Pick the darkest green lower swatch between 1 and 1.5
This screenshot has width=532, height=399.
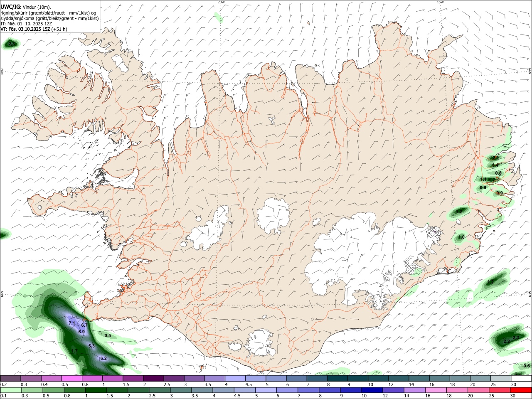pyautogui.click(x=95, y=390)
